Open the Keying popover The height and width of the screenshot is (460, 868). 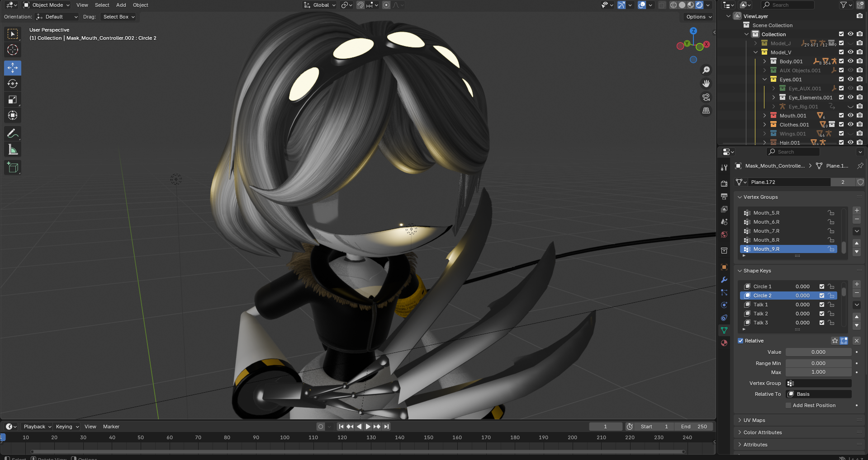point(67,427)
